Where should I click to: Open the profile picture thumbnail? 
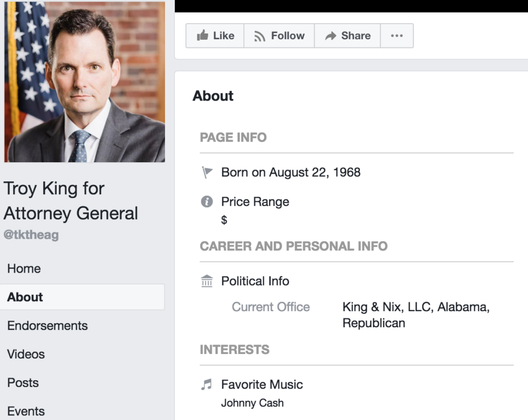click(85, 82)
